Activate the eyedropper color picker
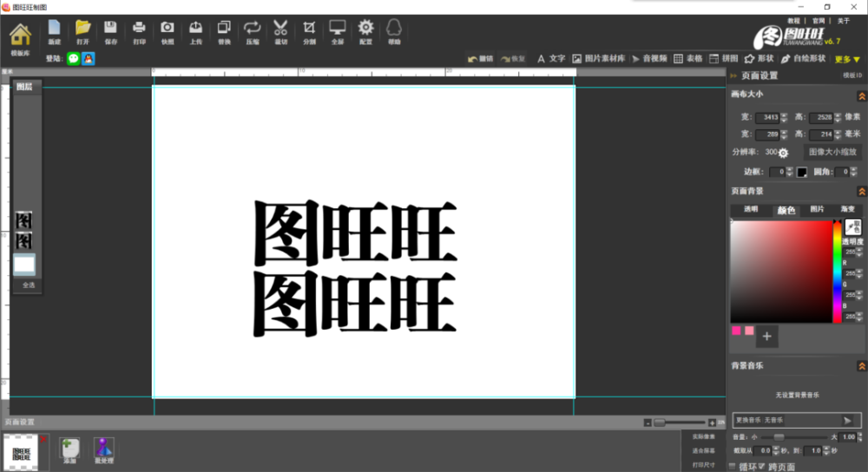868x472 pixels. point(853,226)
